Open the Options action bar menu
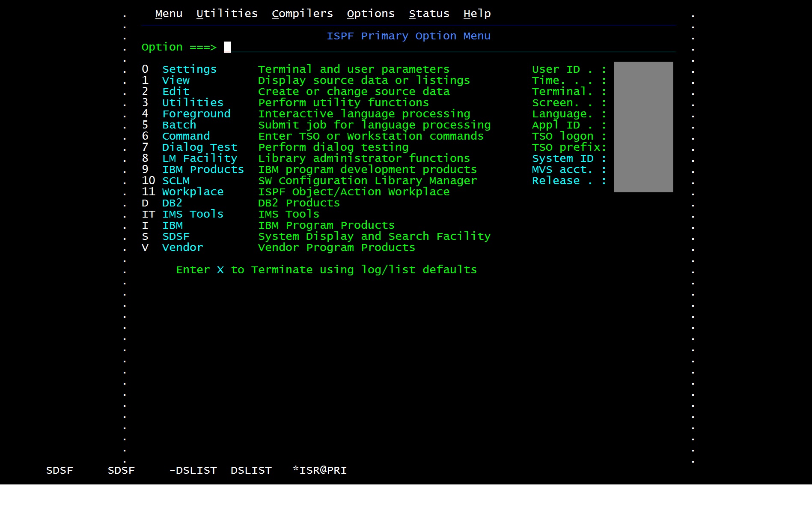Viewport: 812px width, 514px height. 371,14
